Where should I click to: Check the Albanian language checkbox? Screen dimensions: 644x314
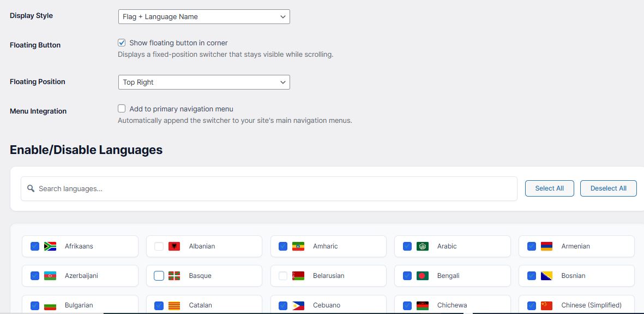[x=159, y=246]
